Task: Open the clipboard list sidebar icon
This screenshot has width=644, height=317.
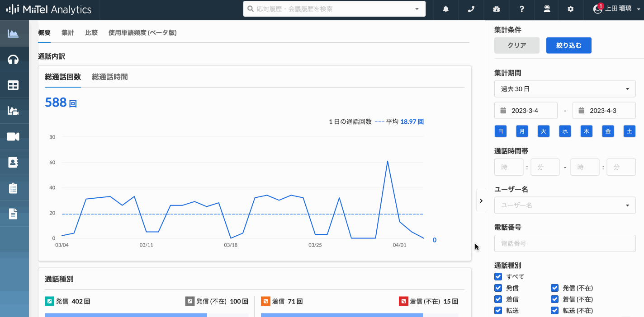Action: pos(13,188)
